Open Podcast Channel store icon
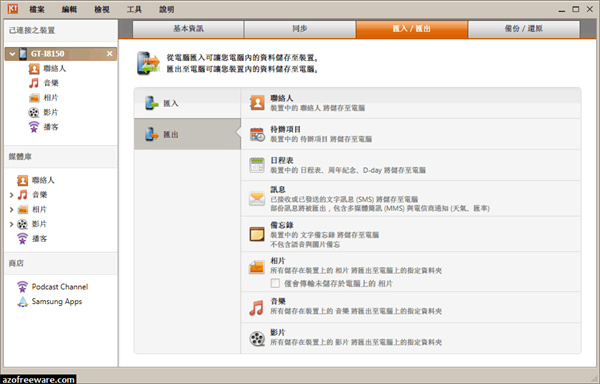Viewport: 600px width, 384px height. click(x=23, y=287)
